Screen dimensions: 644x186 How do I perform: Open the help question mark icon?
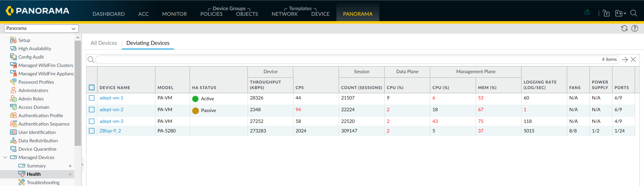pos(634,28)
